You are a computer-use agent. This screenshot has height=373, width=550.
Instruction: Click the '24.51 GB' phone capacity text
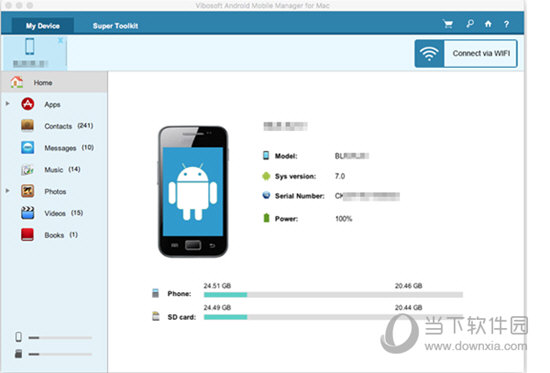pos(217,286)
